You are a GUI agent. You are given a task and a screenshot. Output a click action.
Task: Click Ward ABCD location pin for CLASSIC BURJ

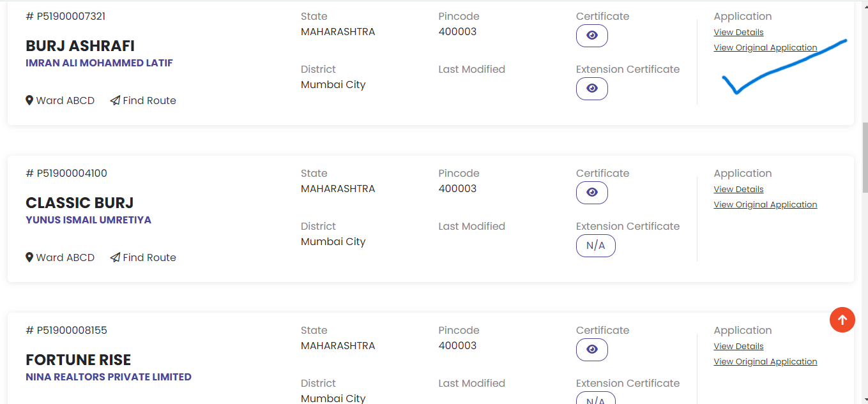click(29, 258)
